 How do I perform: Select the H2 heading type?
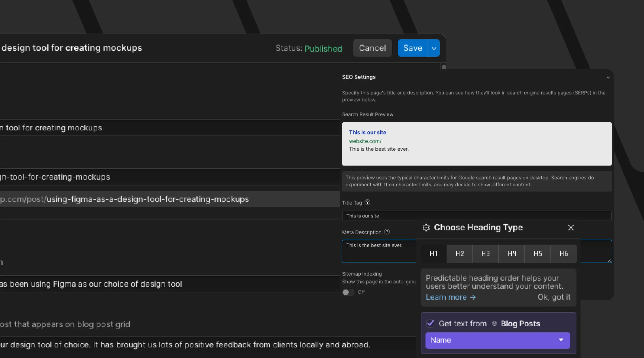click(x=460, y=254)
